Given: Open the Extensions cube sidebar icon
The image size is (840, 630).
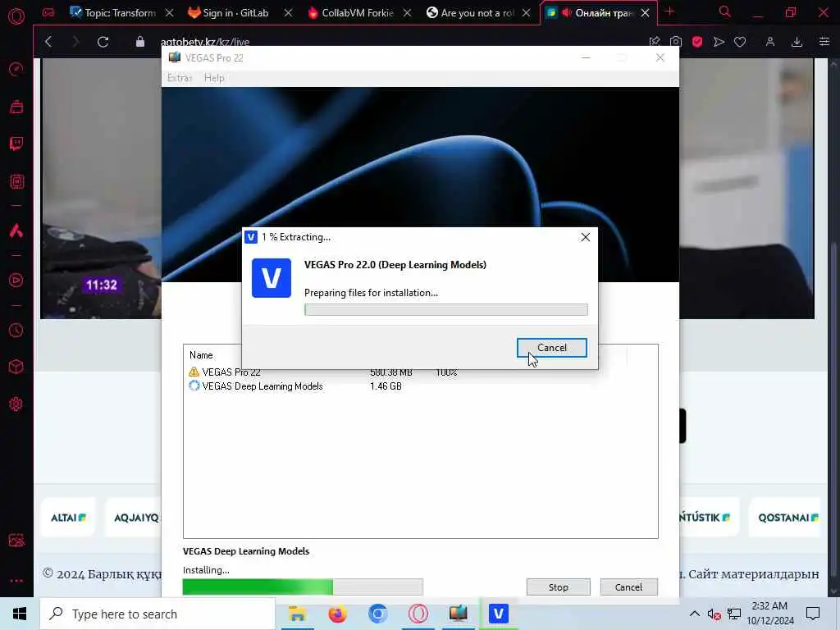Looking at the screenshot, I should (x=16, y=367).
